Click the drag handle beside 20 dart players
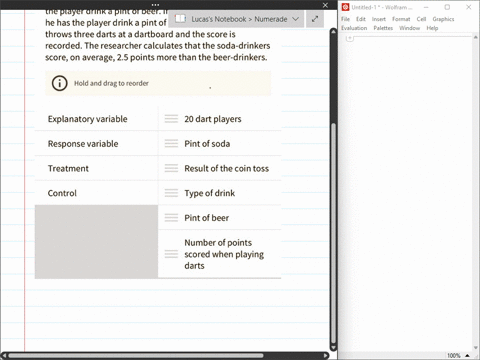The width and height of the screenshot is (480, 360). coord(171,119)
